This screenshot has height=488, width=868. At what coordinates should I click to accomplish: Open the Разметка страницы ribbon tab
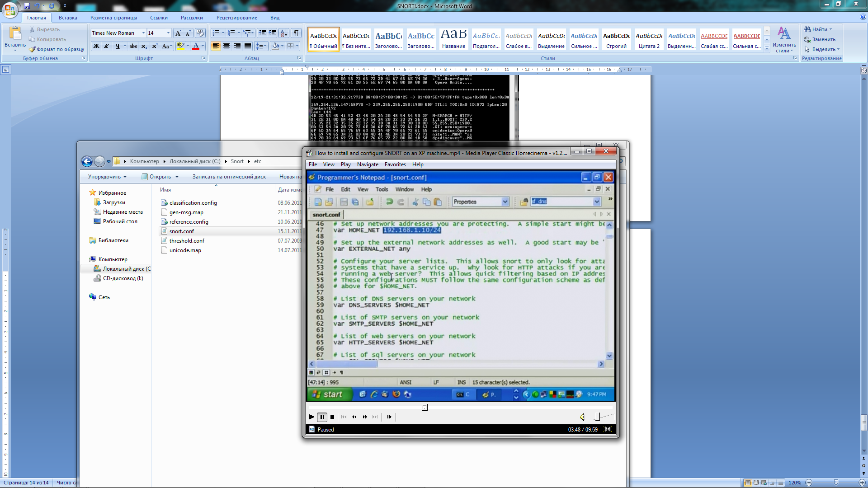(x=113, y=18)
